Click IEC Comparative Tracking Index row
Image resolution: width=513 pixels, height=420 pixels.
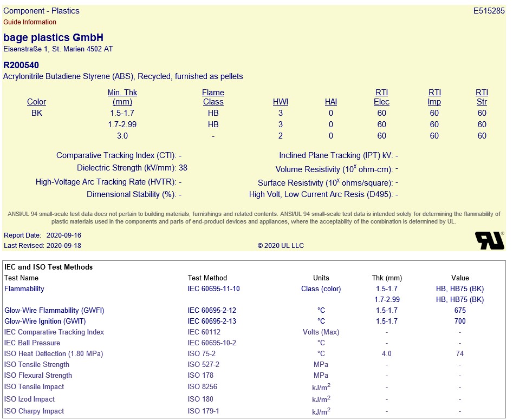pos(254,332)
